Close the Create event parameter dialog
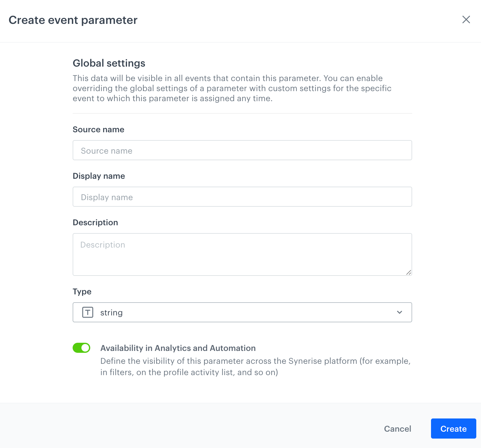Screen dimensions: 481x448 [x=466, y=19]
